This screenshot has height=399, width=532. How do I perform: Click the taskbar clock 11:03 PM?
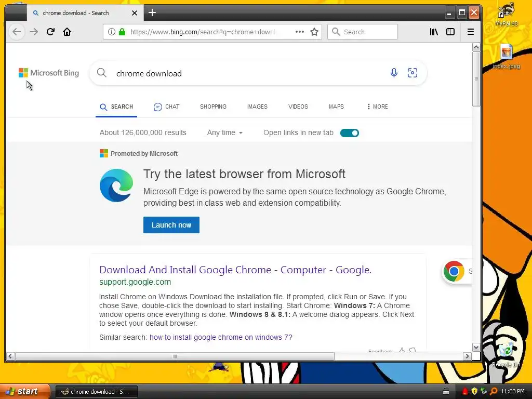[x=513, y=392]
